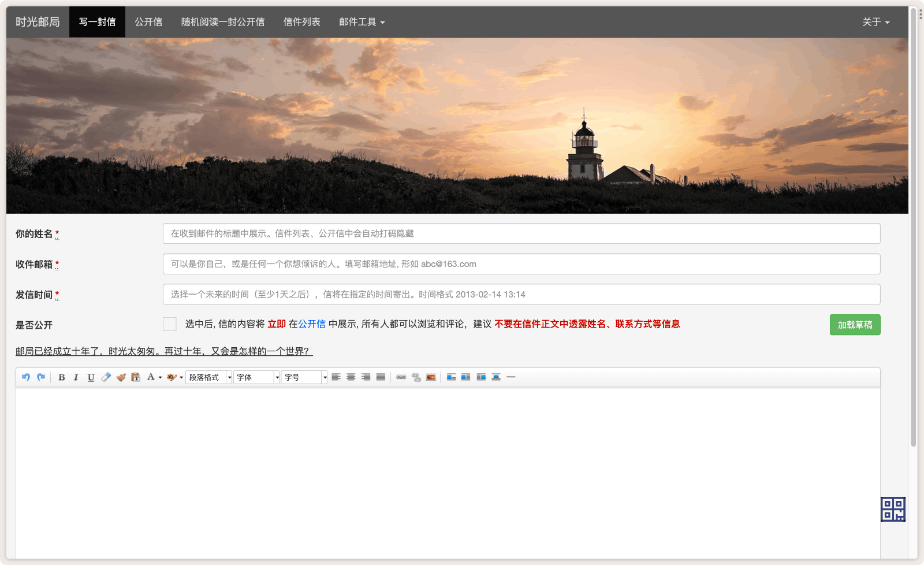Click the lighthouse banner image
Image resolution: width=924 pixels, height=565 pixels.
[457, 126]
